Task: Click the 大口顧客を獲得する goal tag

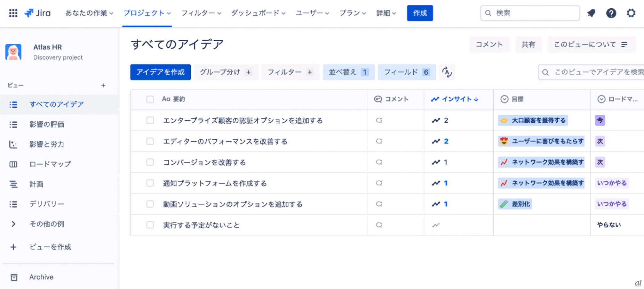Action: [533, 120]
